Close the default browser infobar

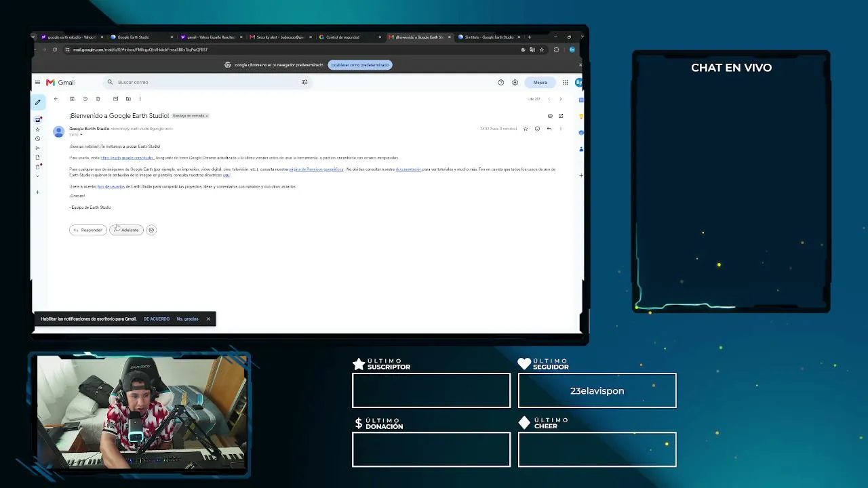tap(580, 65)
